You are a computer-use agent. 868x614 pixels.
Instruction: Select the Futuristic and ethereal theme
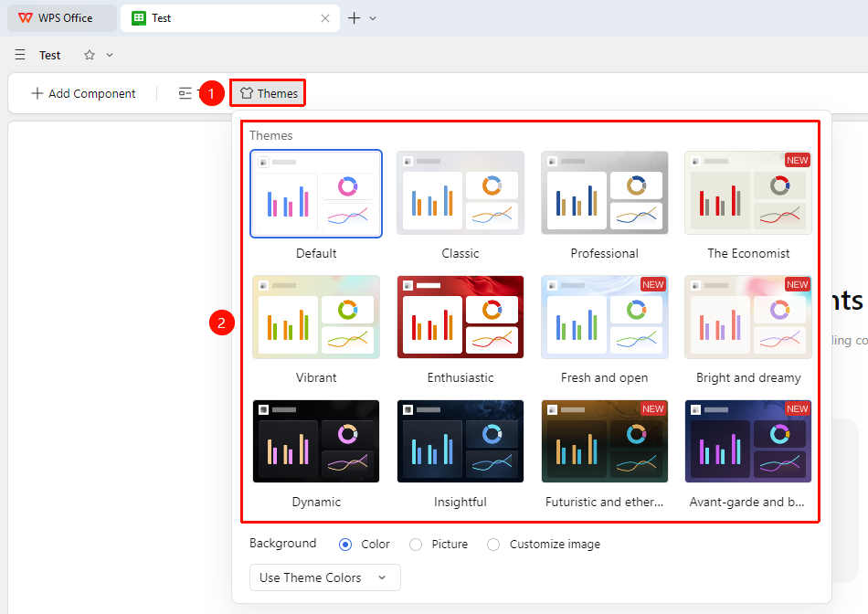click(x=605, y=441)
